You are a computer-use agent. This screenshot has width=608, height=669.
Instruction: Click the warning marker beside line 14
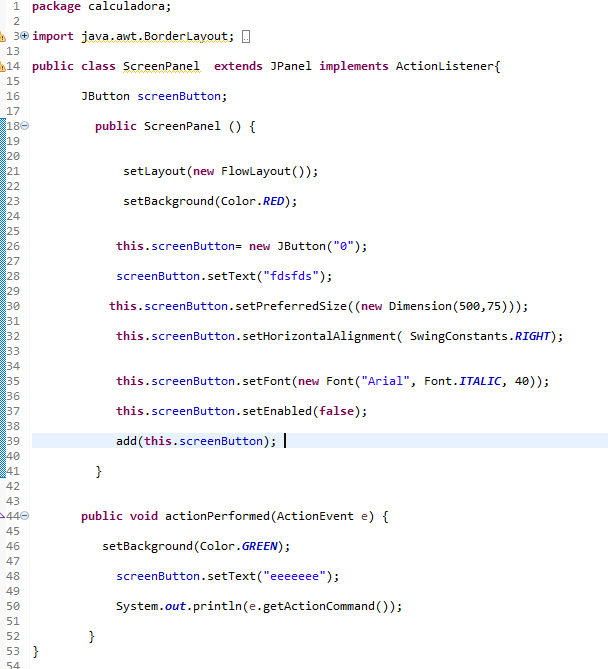coord(3,67)
